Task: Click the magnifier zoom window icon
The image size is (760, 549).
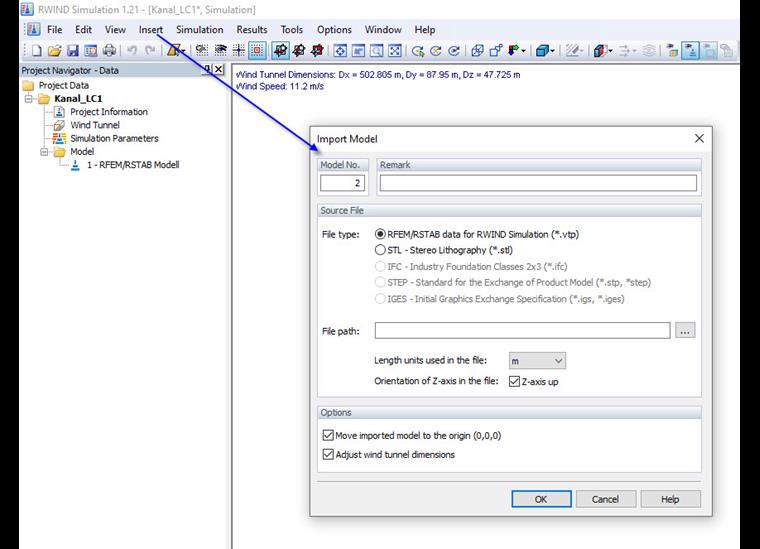Action: 377,50
